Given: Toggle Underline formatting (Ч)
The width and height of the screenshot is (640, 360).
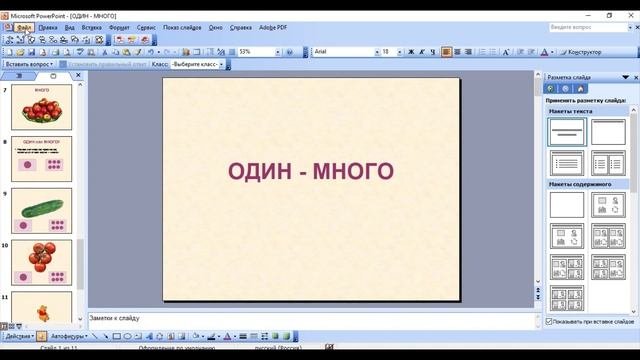Looking at the screenshot, I should [433, 52].
